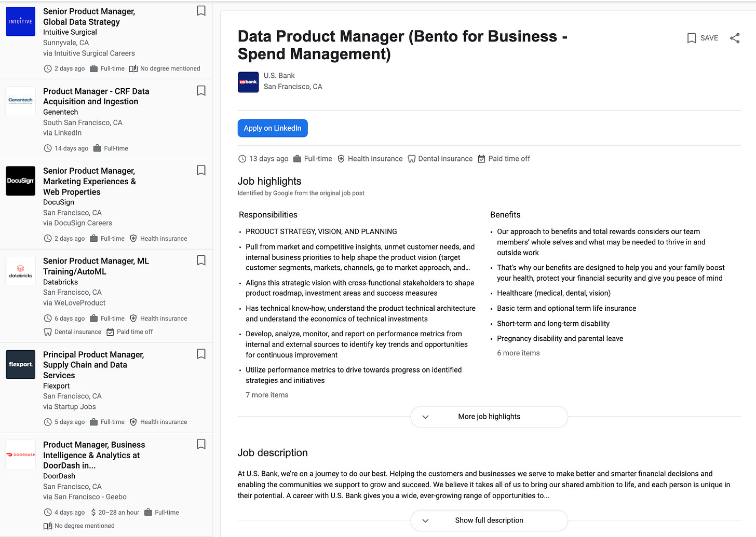The width and height of the screenshot is (756, 537).
Task: Click the briefcase icon in DoorDash card
Action: pos(148,513)
